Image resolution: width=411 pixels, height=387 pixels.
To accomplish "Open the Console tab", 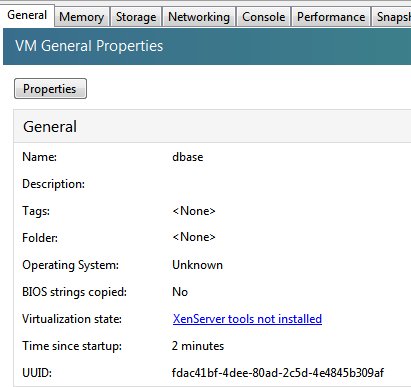I will pos(264,17).
